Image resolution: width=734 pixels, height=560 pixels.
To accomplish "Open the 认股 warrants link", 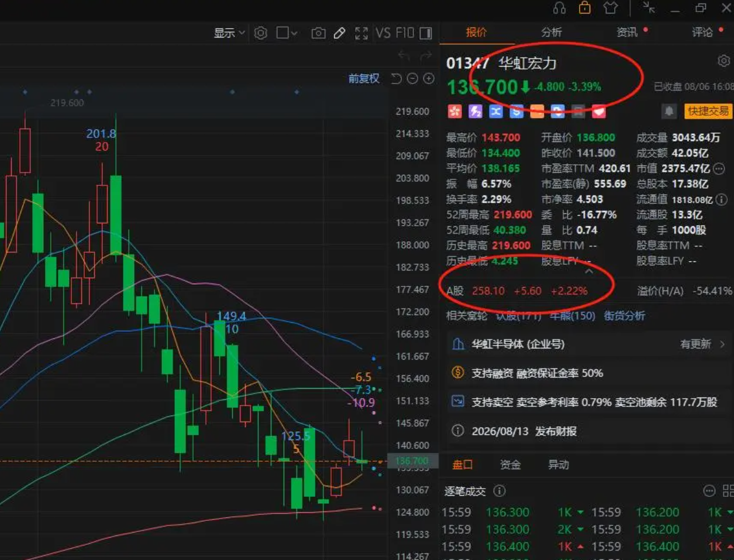I will coord(519,316).
